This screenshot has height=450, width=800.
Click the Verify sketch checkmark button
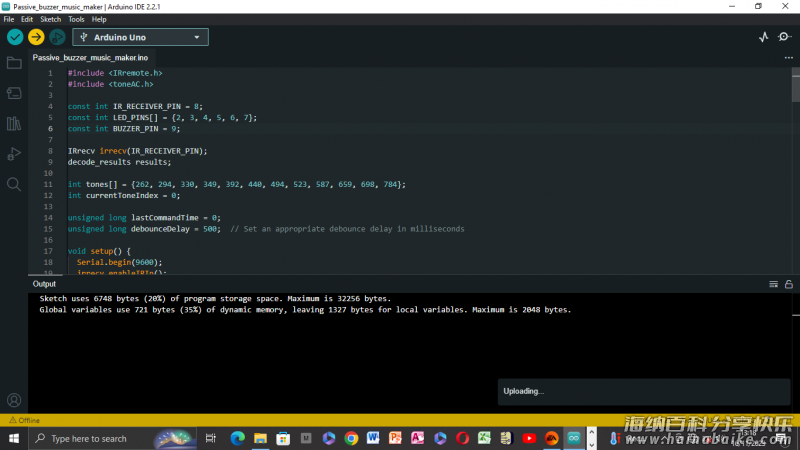pos(15,37)
